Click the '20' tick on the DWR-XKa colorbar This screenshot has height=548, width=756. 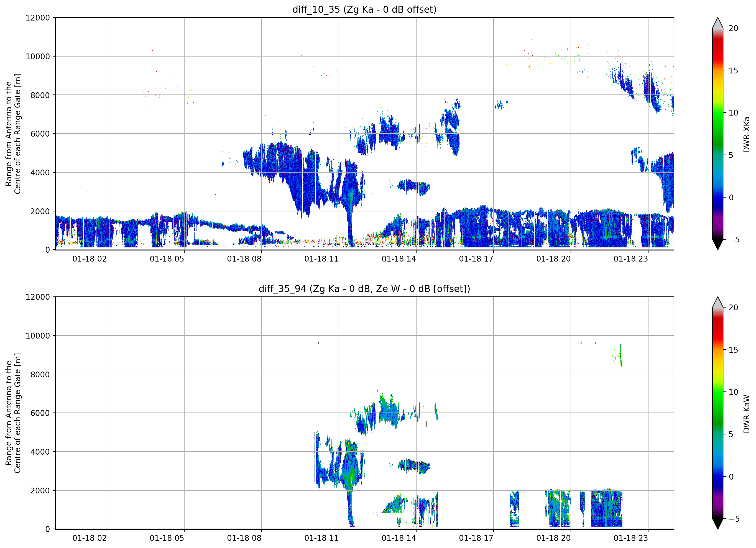coord(733,29)
